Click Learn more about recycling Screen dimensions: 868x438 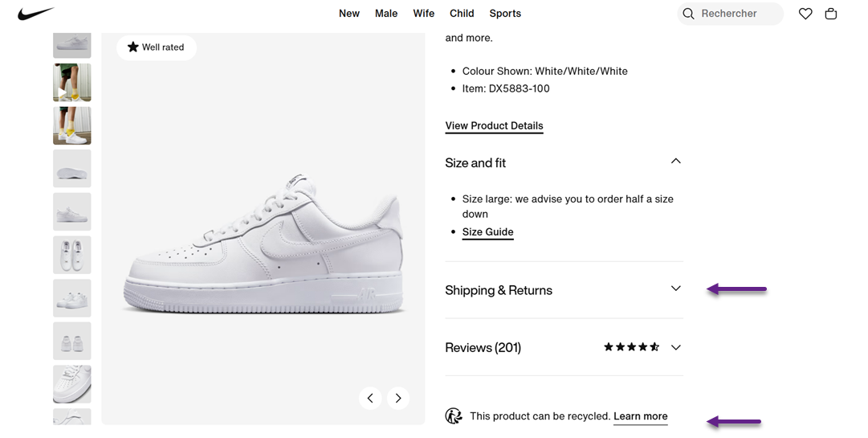click(640, 416)
